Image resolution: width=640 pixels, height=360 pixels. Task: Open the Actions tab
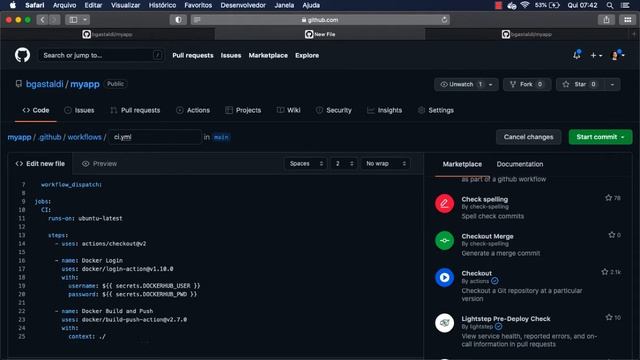[x=193, y=110]
